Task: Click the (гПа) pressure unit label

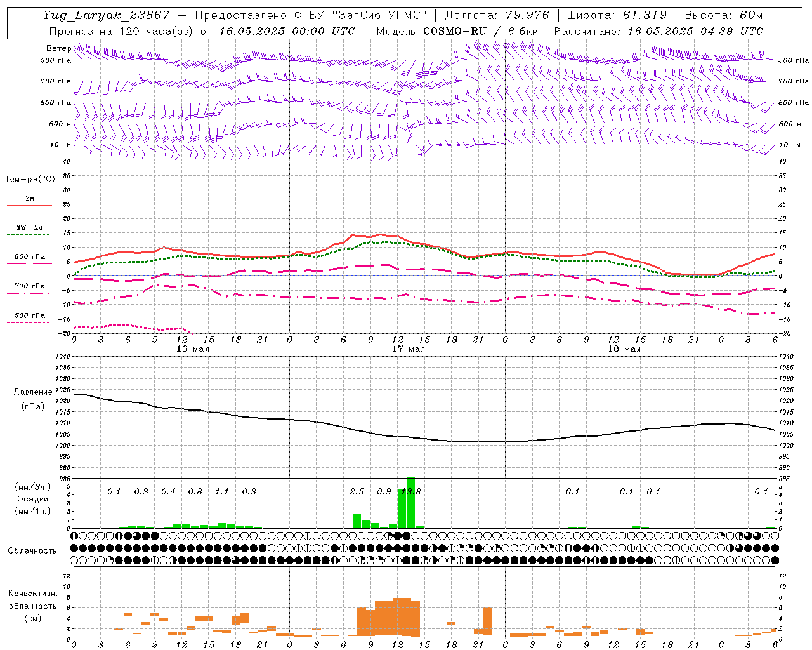Action: 33,406
